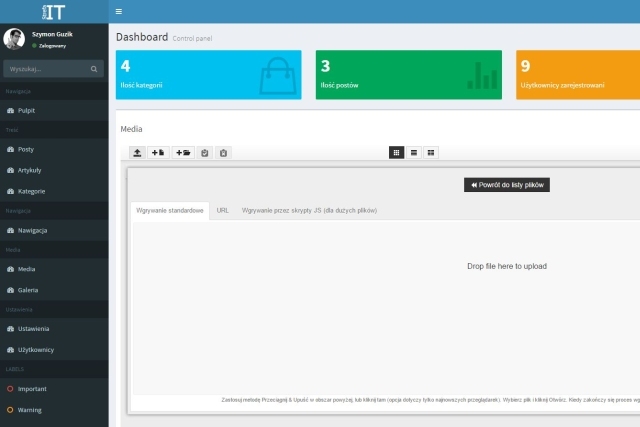Open Użytkownicy zarejestrowani orange card
The width and height of the screenshot is (640, 427).
coord(578,75)
